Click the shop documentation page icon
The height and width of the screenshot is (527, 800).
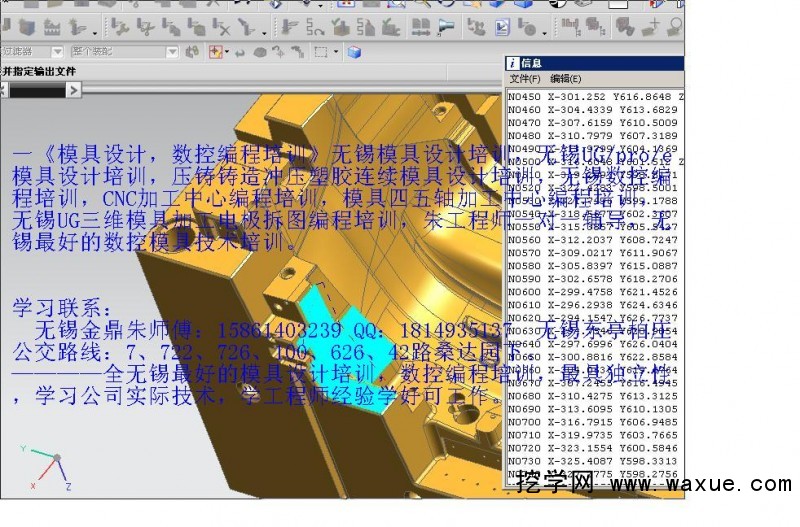click(x=502, y=27)
